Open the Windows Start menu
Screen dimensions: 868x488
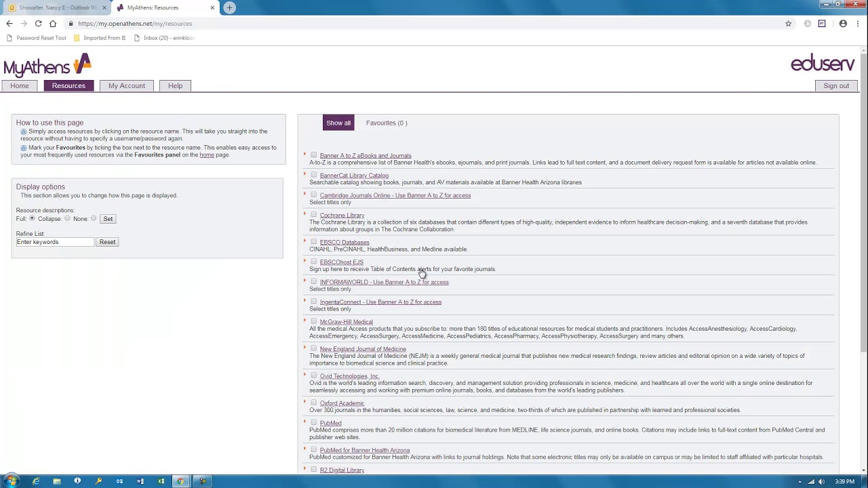(x=12, y=481)
